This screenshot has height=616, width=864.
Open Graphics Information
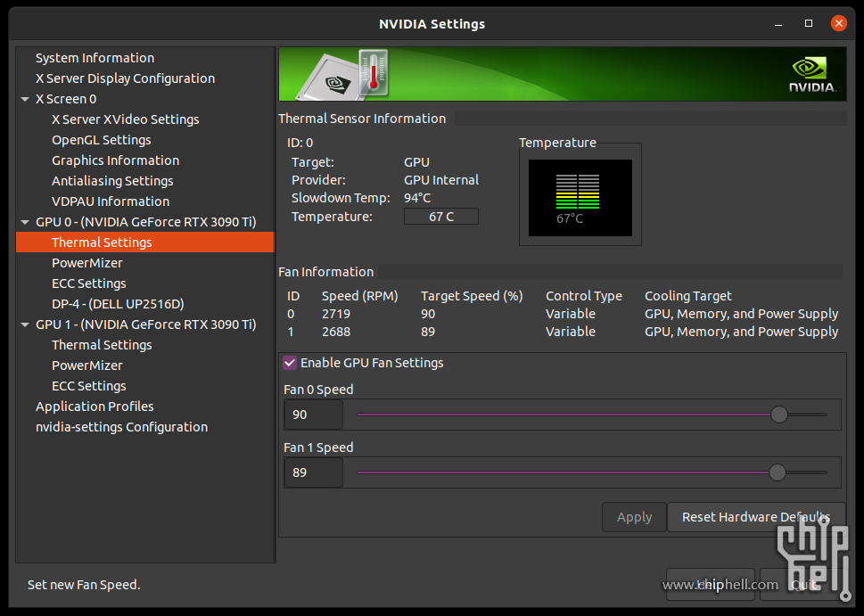click(x=115, y=160)
